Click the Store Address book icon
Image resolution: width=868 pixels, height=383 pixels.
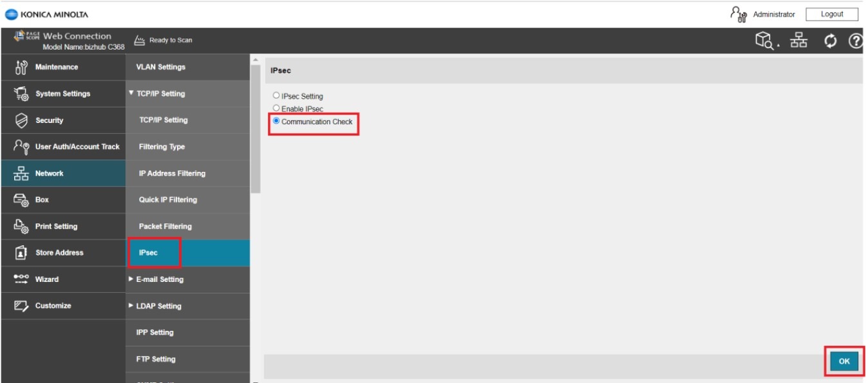21,253
